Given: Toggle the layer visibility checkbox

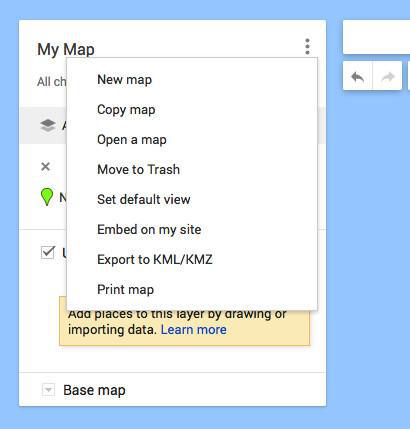Looking at the screenshot, I should (48, 252).
